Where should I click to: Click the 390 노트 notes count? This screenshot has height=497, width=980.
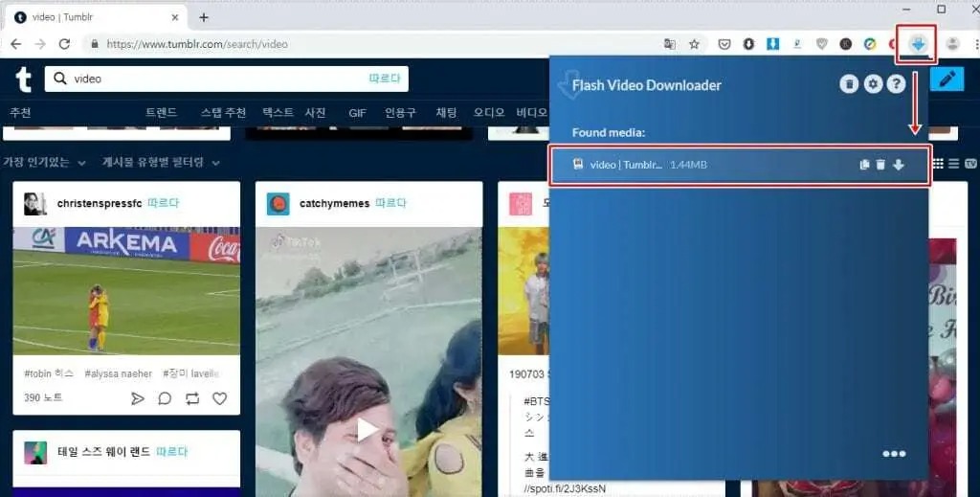tap(43, 397)
